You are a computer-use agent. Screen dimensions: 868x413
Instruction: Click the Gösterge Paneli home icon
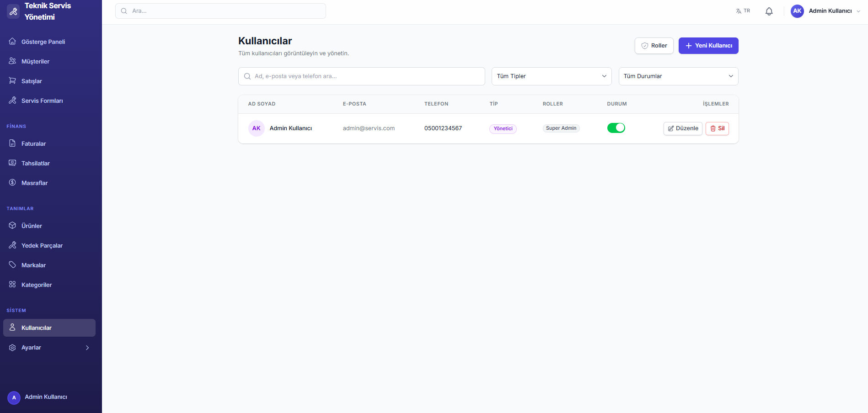tap(12, 42)
